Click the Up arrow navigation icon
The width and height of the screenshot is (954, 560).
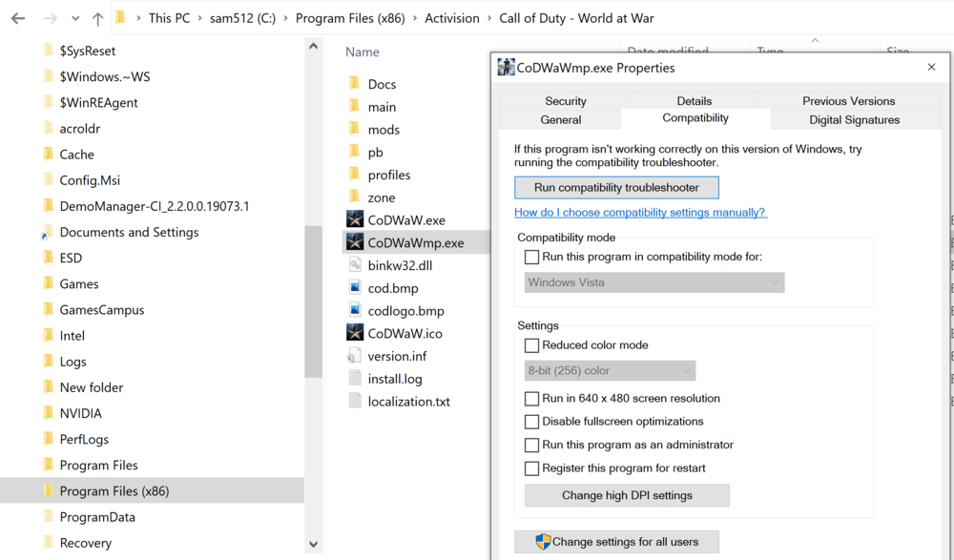(97, 18)
